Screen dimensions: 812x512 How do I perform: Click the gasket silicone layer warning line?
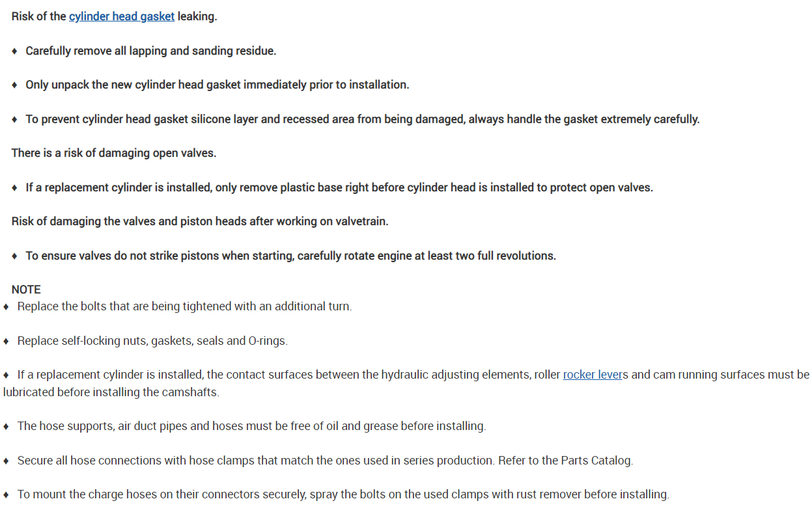(362, 120)
